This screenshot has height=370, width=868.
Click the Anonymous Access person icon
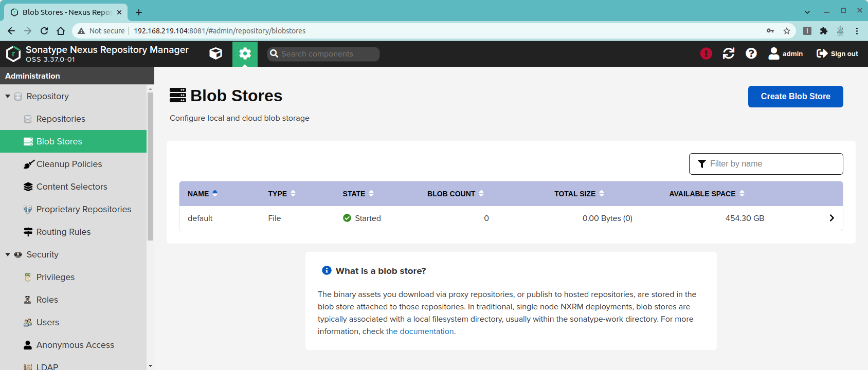tap(28, 345)
